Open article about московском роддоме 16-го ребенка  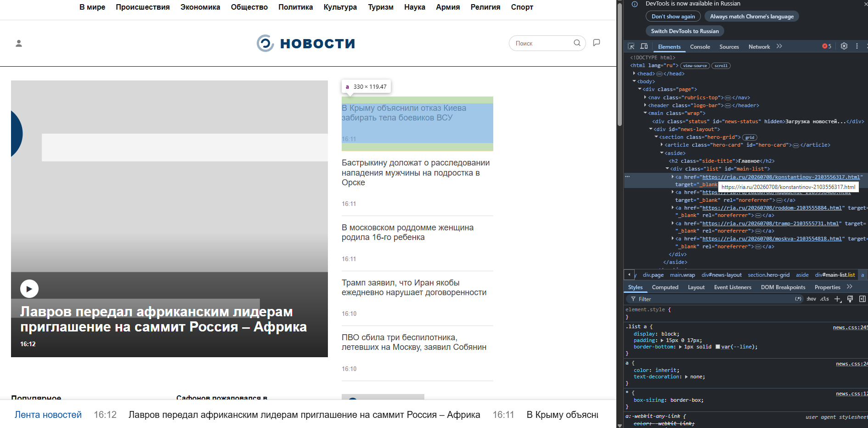(408, 233)
